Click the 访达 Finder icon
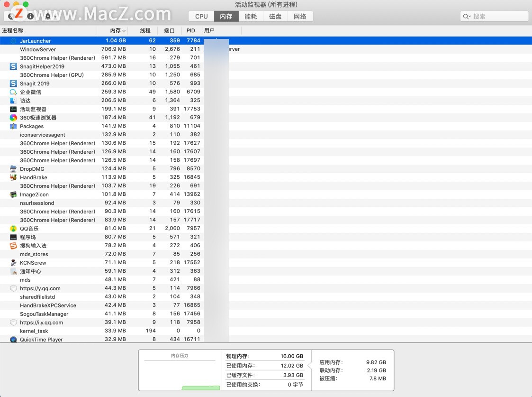 click(13, 101)
